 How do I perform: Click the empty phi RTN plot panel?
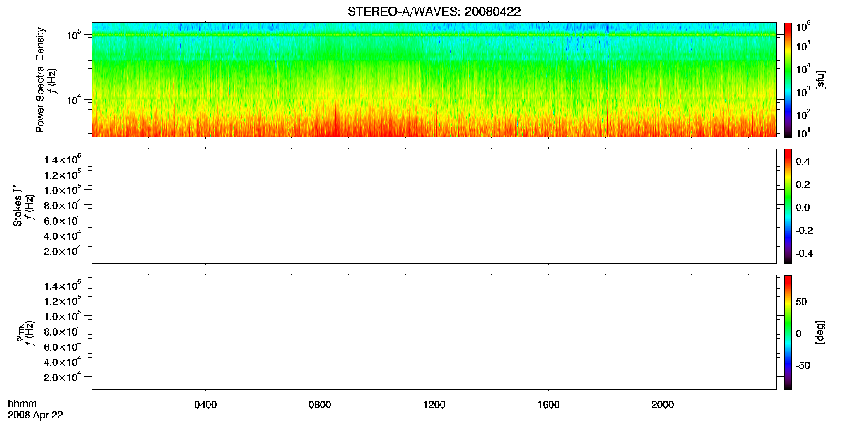click(x=434, y=332)
